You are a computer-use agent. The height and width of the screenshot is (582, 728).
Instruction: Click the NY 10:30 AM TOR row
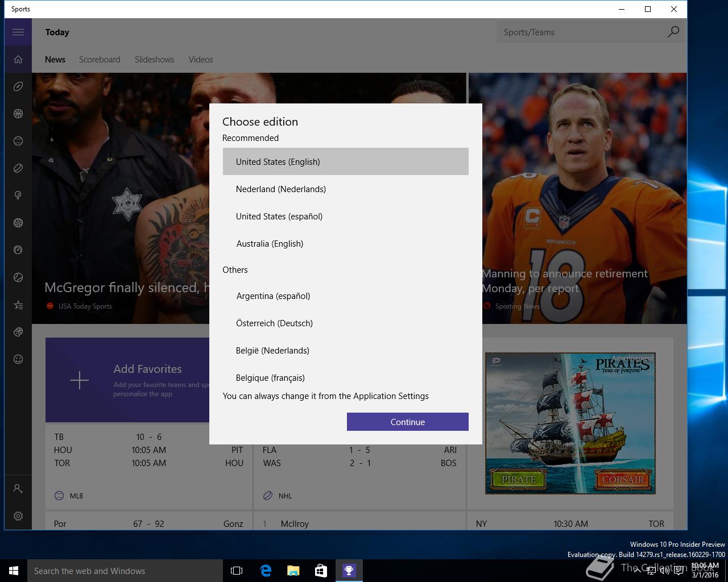coord(570,523)
